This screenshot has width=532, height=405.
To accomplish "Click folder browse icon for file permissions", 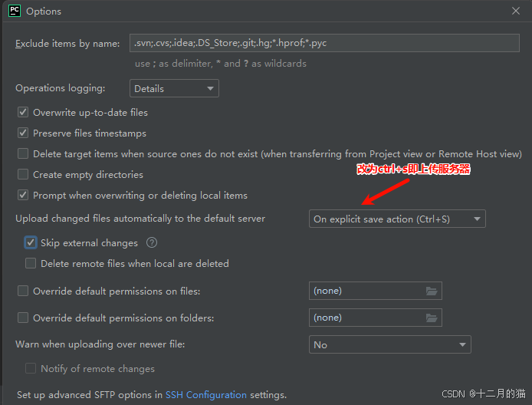I will (432, 291).
